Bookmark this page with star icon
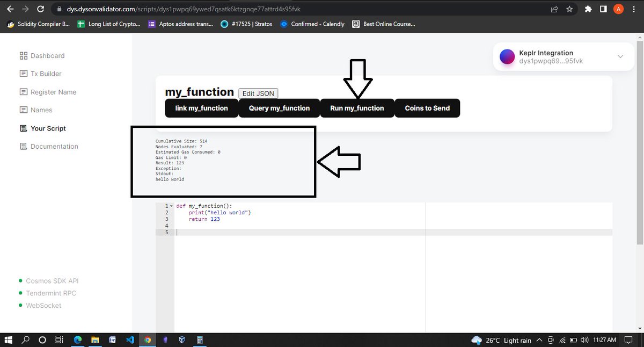 (x=569, y=9)
